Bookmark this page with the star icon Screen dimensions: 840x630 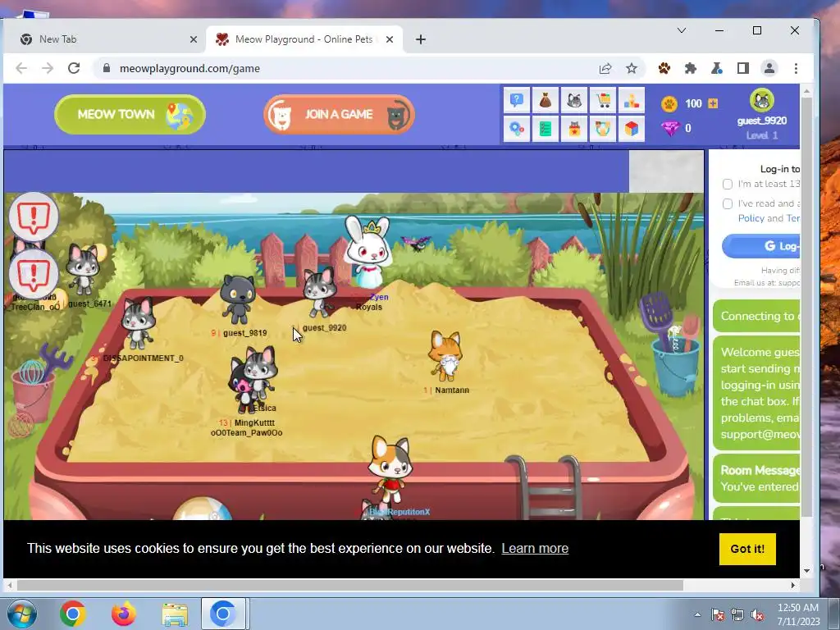[x=632, y=68]
